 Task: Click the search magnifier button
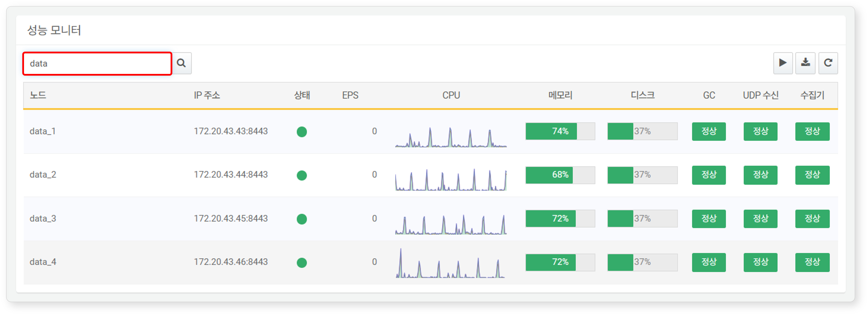tap(182, 63)
